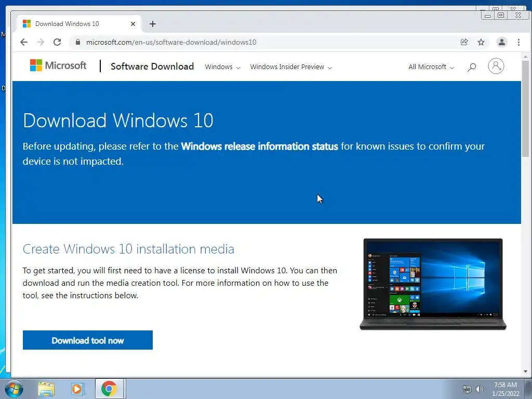
Task: Open Chrome three-dot menu
Action: pos(518,42)
